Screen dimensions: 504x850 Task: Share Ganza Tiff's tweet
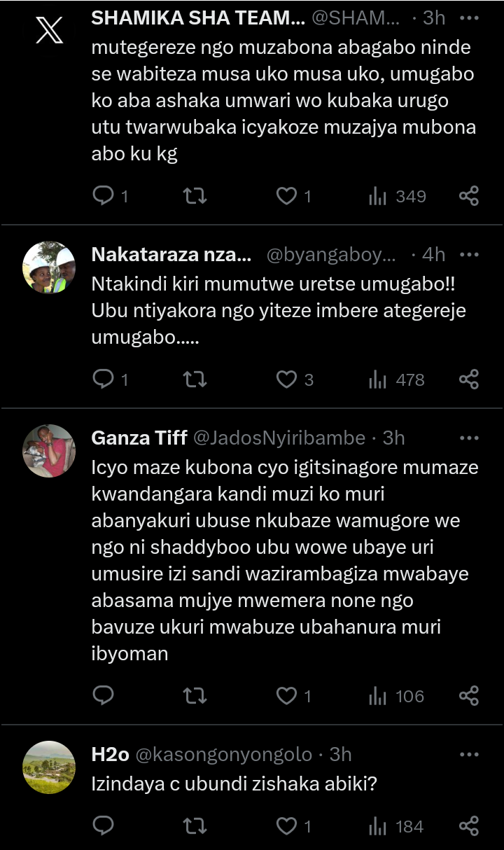pyautogui.click(x=468, y=696)
